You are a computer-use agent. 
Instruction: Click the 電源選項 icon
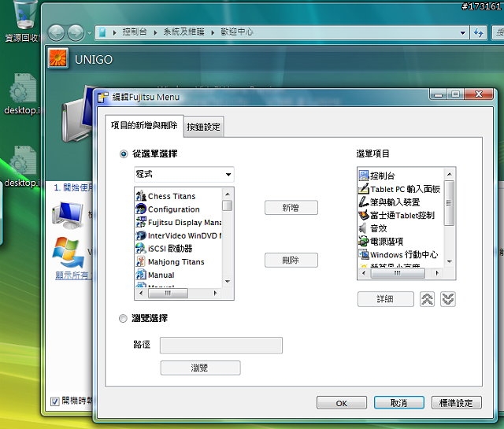coord(364,241)
